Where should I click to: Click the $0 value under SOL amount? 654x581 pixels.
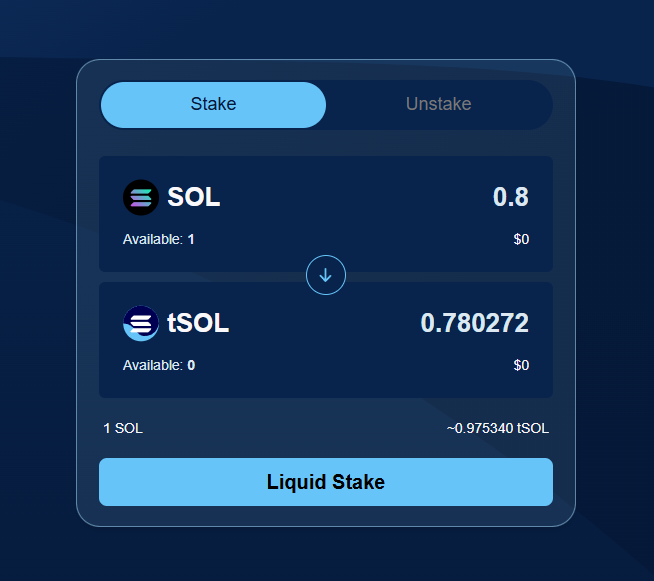(521, 240)
